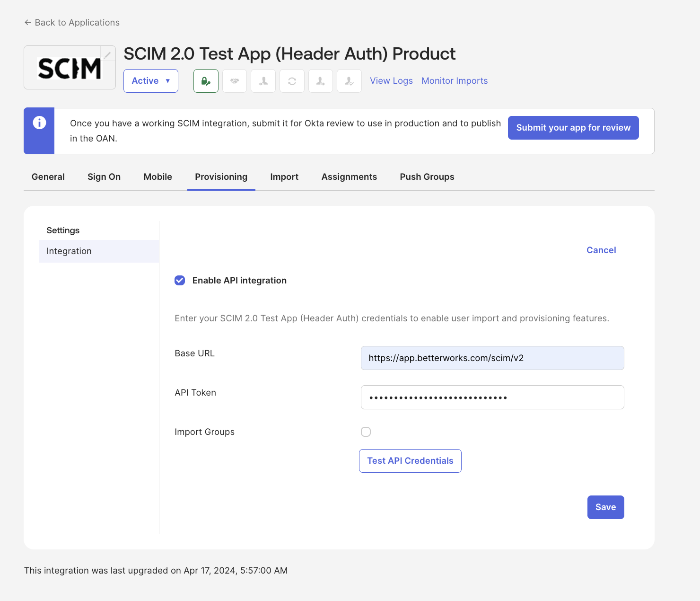Click the pencil edit icon on SCIM logo

[x=108, y=55]
